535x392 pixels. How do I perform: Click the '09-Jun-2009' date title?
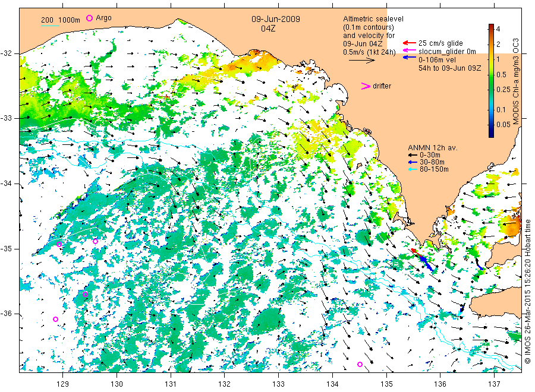tap(276, 19)
